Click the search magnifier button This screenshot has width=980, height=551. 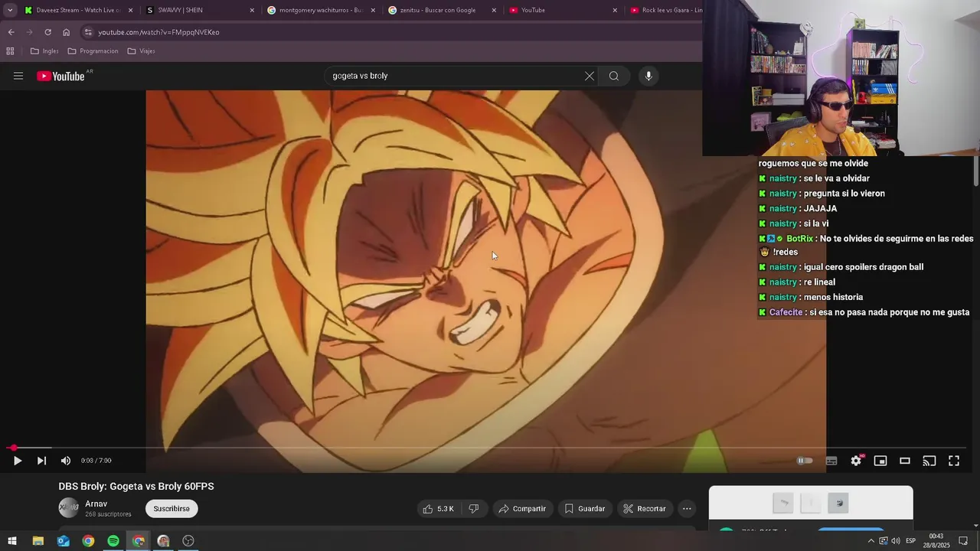(x=614, y=76)
